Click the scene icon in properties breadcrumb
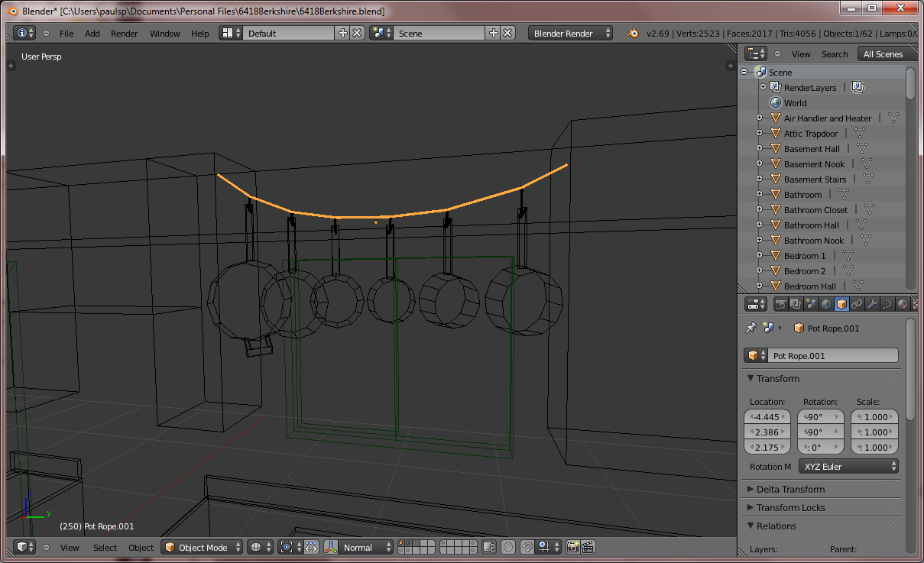 (767, 328)
